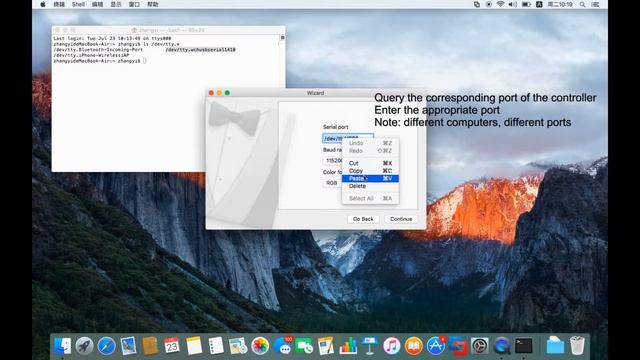Open Pages from the Dock
640x360 pixels.
[326, 346]
